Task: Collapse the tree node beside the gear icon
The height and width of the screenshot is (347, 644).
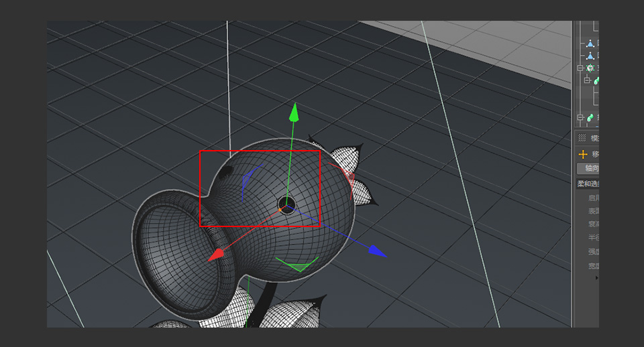Action: click(x=580, y=68)
